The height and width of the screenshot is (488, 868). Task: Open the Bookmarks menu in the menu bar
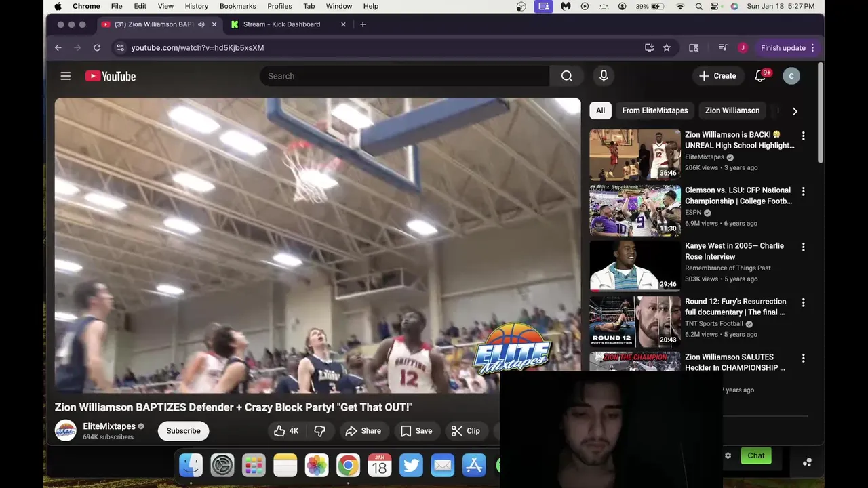(238, 6)
